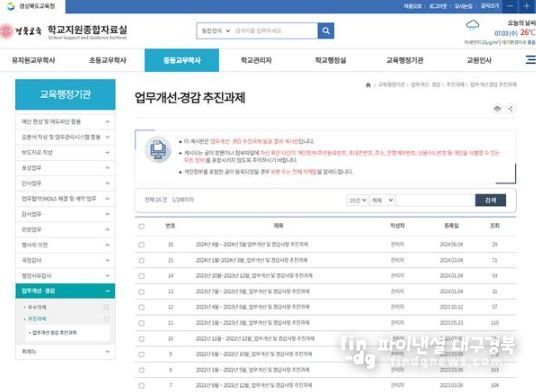
Task: Click the weather cloud icon
Action: click(472, 25)
